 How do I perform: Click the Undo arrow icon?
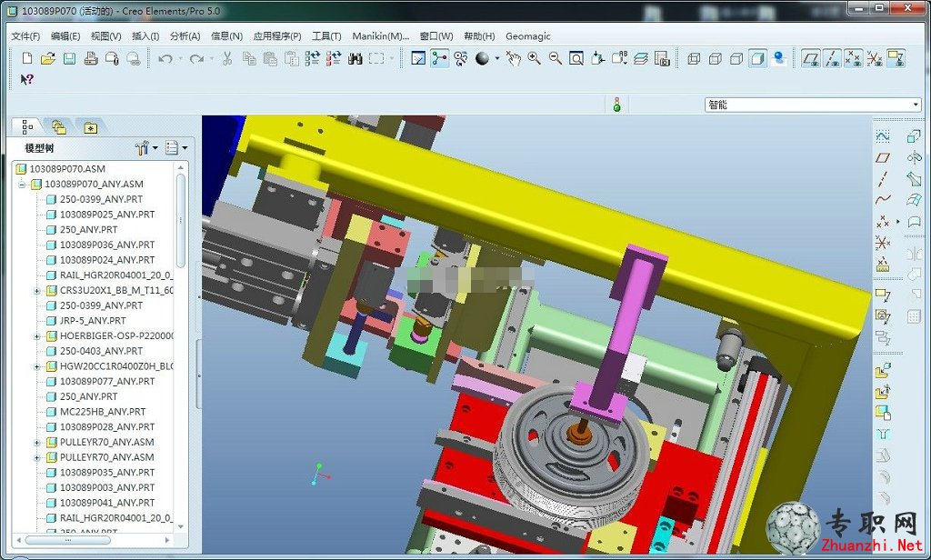point(165,58)
